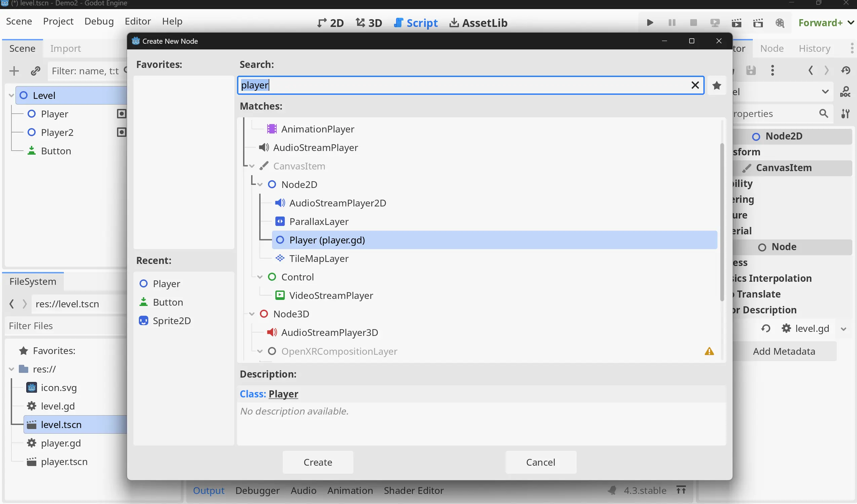Collapse the CanvasItem tree branch

252,166
